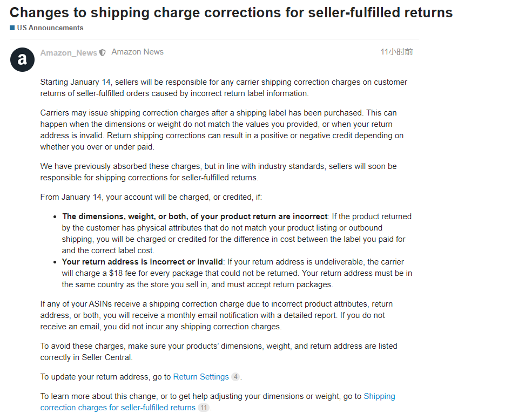Image resolution: width=505 pixels, height=420 pixels.
Task: Click the paragraph starting "Starting January 14"
Action: coord(224,87)
